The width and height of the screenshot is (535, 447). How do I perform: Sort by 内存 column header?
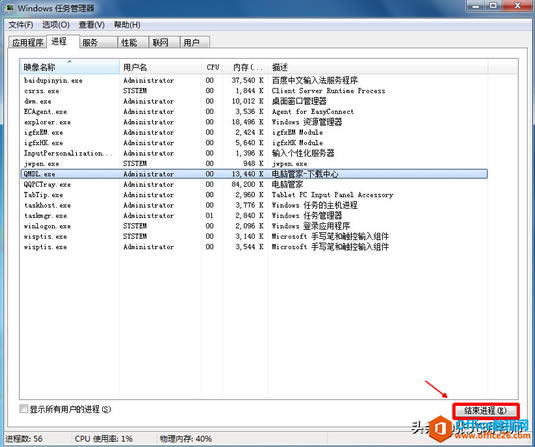pos(247,67)
